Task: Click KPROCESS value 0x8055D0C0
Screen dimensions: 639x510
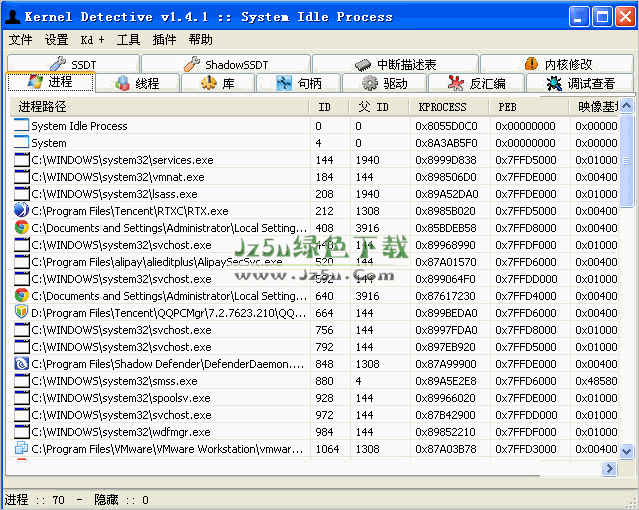Action: point(446,126)
